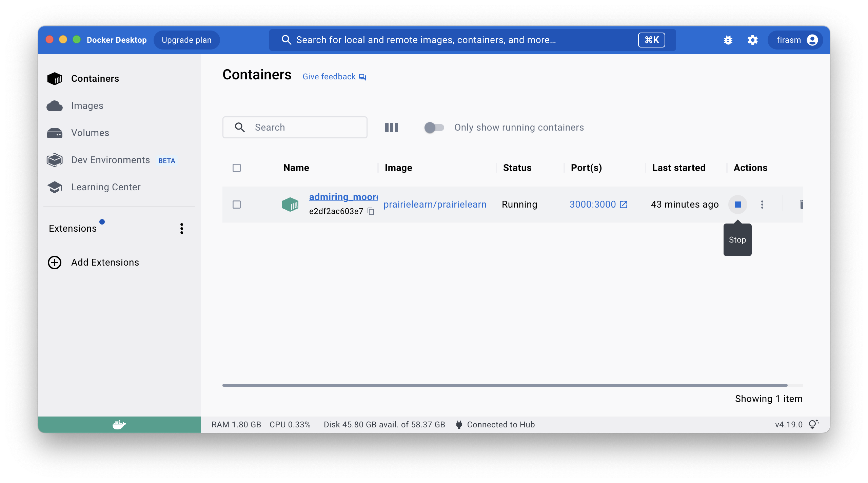Click the horizontal scrollbar under the table

(x=505, y=385)
